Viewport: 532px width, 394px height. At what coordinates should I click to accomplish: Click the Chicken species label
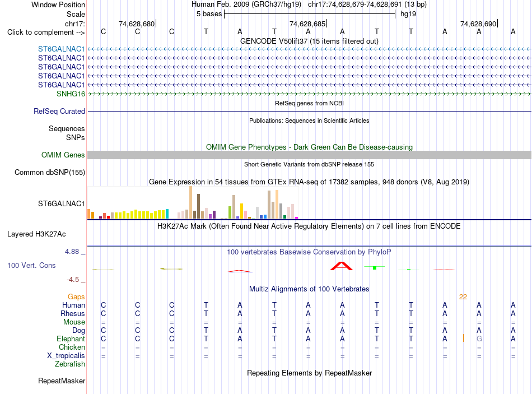click(x=72, y=347)
